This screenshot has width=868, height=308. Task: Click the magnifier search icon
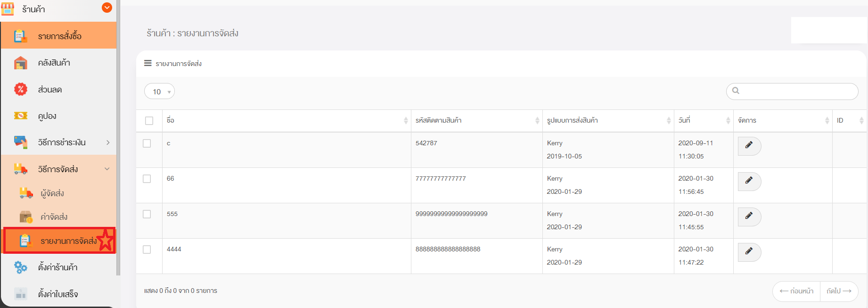[736, 91]
